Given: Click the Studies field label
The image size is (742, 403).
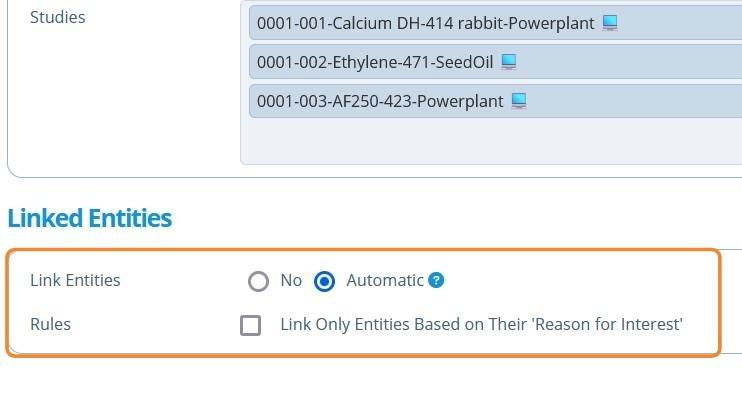Looking at the screenshot, I should 58,17.
